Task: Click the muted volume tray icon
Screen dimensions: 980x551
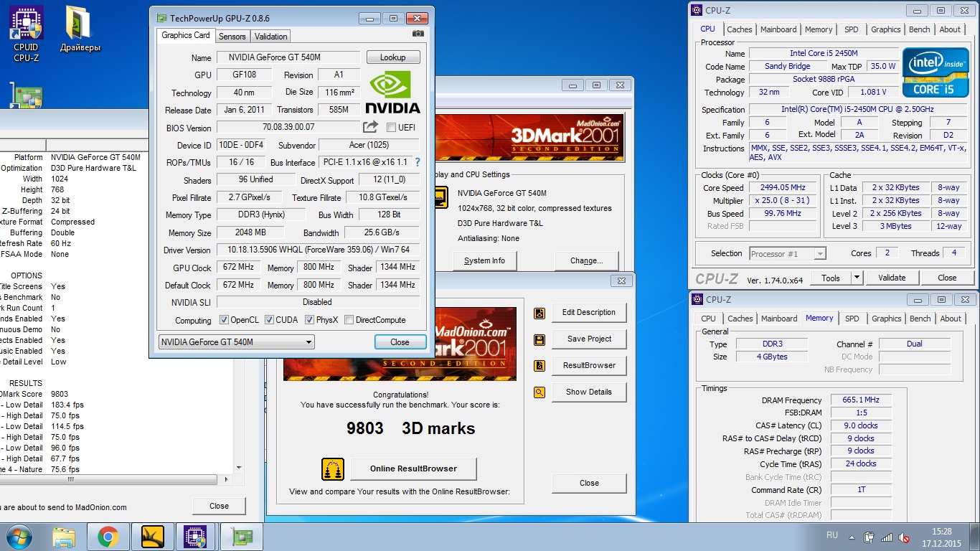Action: (x=904, y=537)
